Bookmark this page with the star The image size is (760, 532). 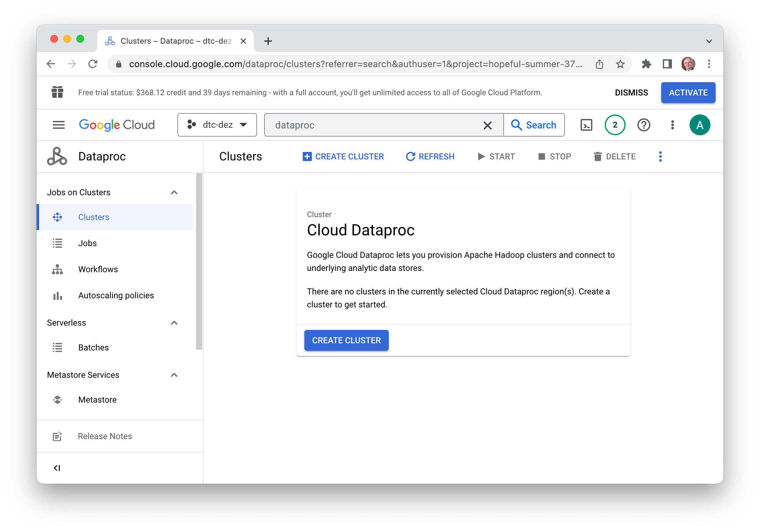coord(620,64)
